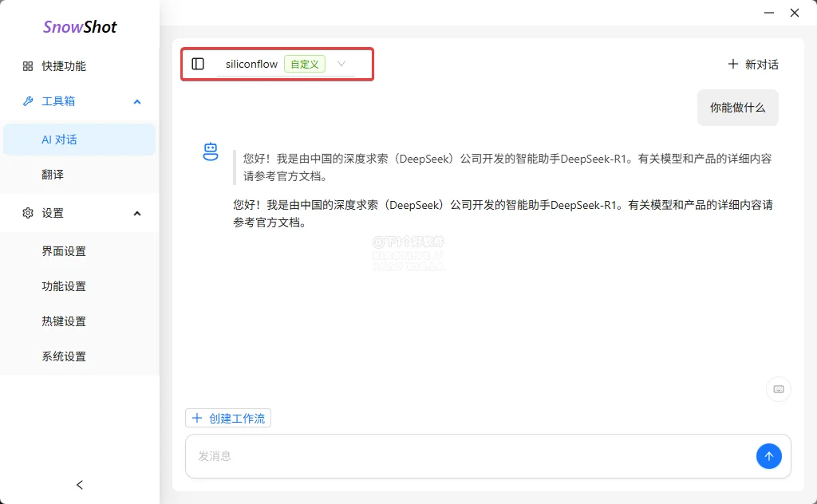Click the unquoted answer paragraph ending 参考官方文档

coord(503,214)
